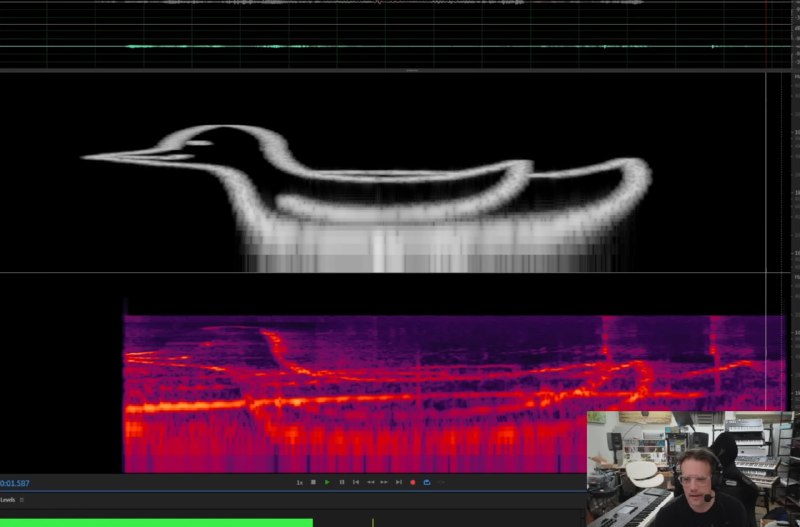Toggle the blue Loop Playback icon
This screenshot has height=527, width=800.
coord(427,482)
